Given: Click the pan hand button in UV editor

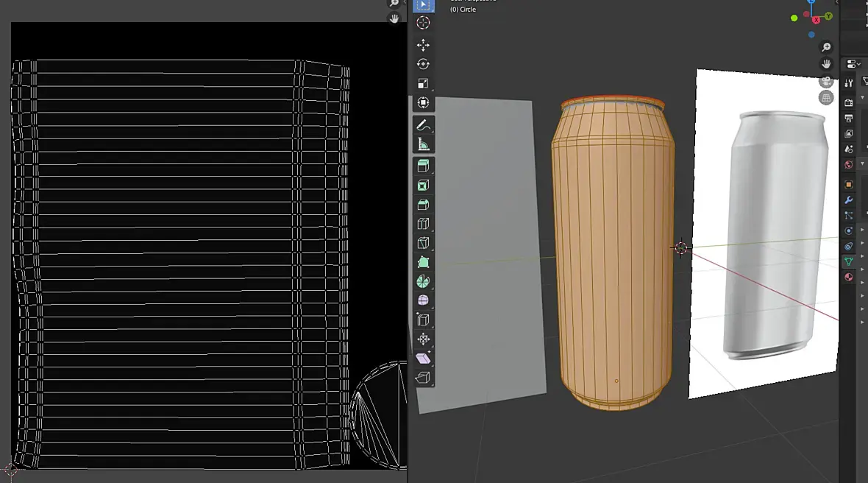Looking at the screenshot, I should click(x=394, y=18).
